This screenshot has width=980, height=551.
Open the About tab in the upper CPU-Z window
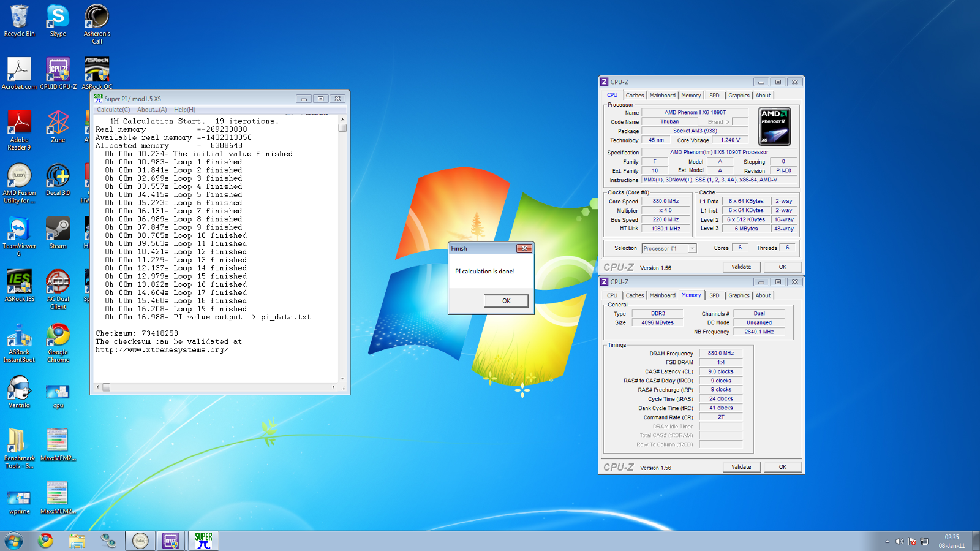763,96
